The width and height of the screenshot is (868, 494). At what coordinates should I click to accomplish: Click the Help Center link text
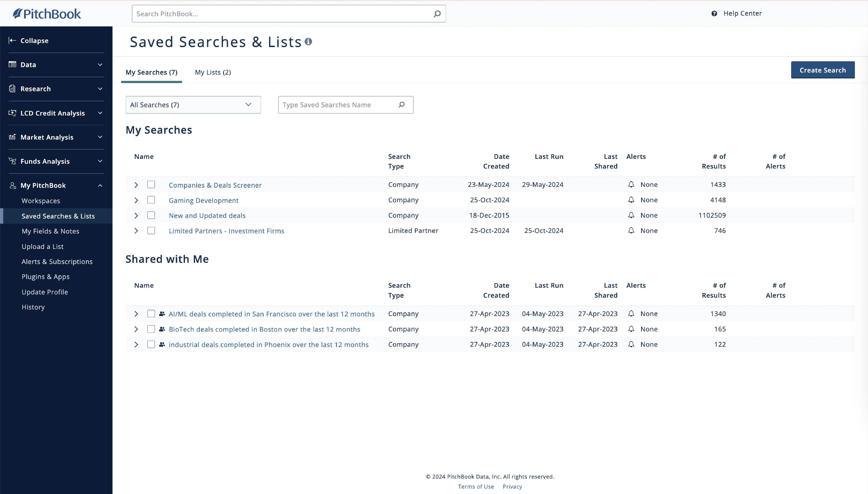point(742,13)
